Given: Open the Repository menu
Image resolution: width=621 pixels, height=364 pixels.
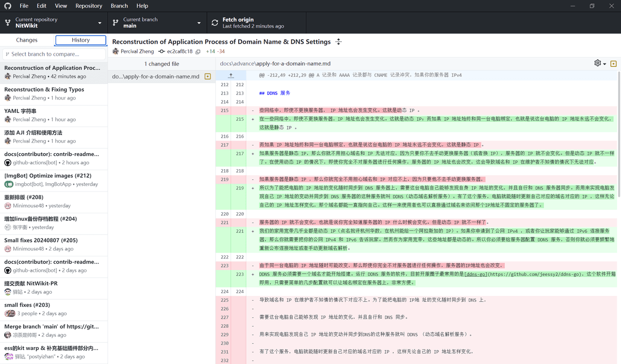Looking at the screenshot, I should click(x=88, y=6).
